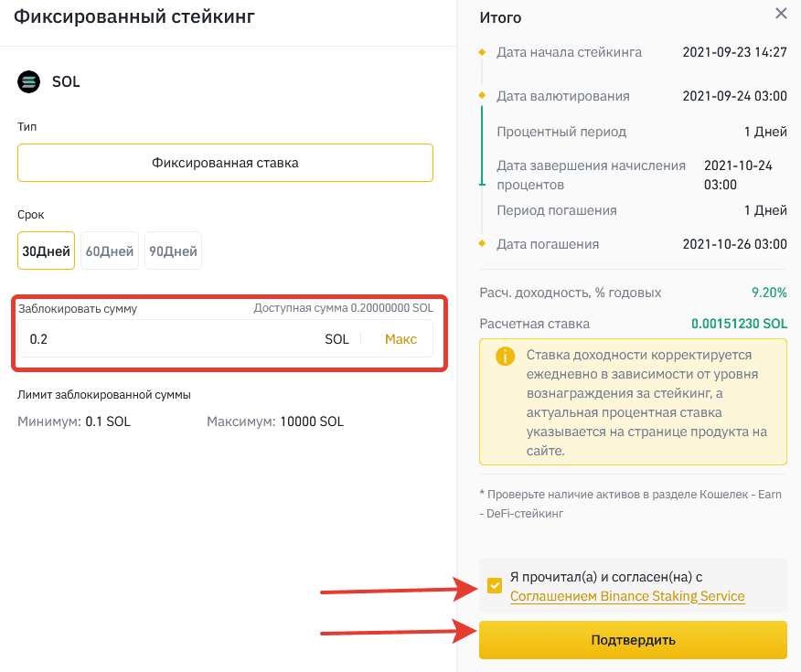Click the 0.00151230 SOL estimated rate value
Viewport: 801px width, 672px height.
coord(739,324)
